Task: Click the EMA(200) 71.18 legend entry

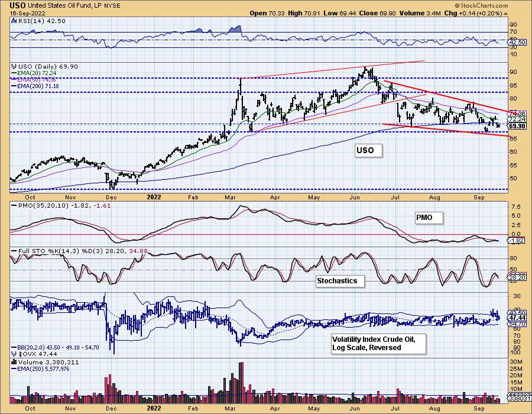Action: (x=35, y=86)
